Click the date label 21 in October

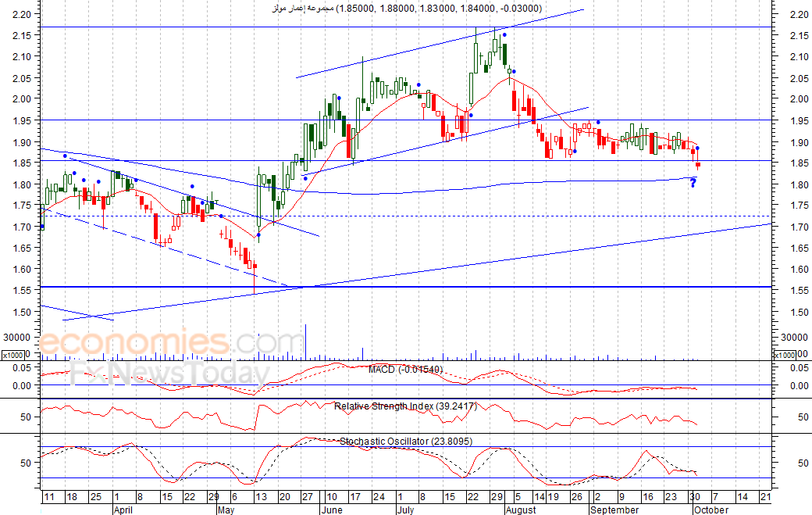[765, 497]
